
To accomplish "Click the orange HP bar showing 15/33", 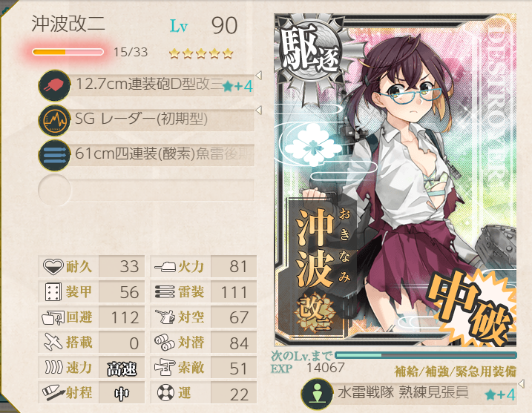I will tap(68, 52).
